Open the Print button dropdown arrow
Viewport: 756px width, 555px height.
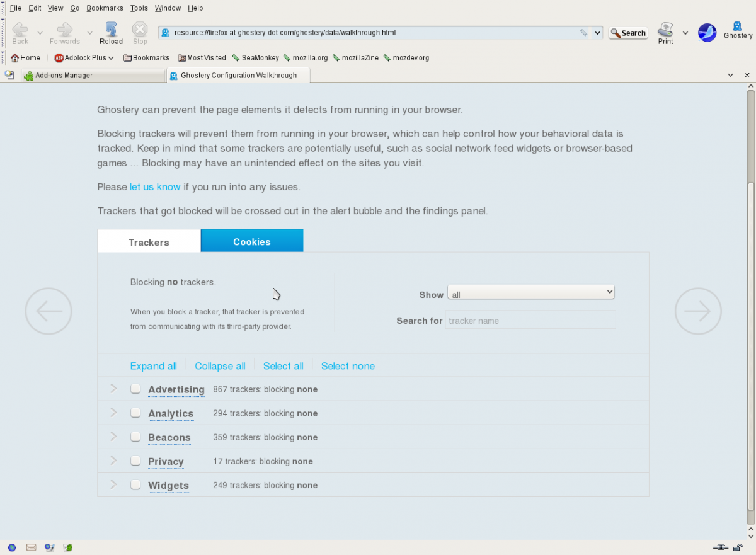(x=685, y=33)
